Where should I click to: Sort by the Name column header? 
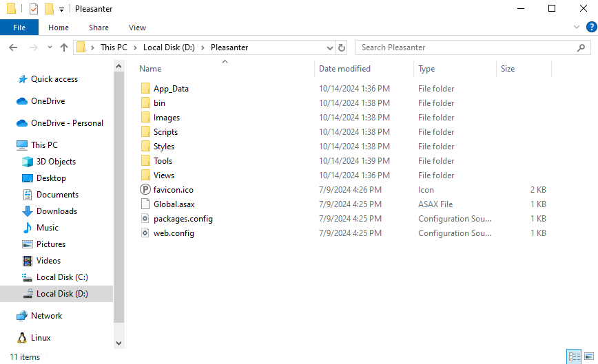coord(150,69)
